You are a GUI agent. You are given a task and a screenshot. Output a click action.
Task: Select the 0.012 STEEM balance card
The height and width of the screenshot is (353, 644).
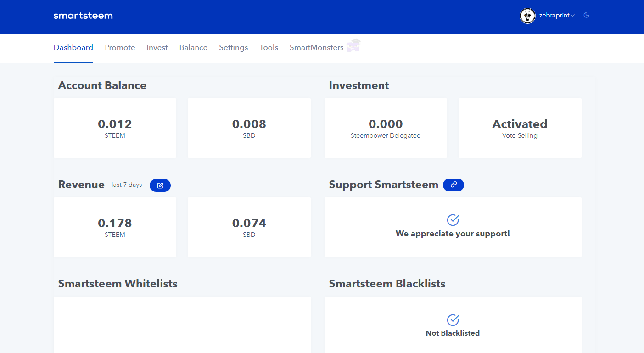coord(115,128)
